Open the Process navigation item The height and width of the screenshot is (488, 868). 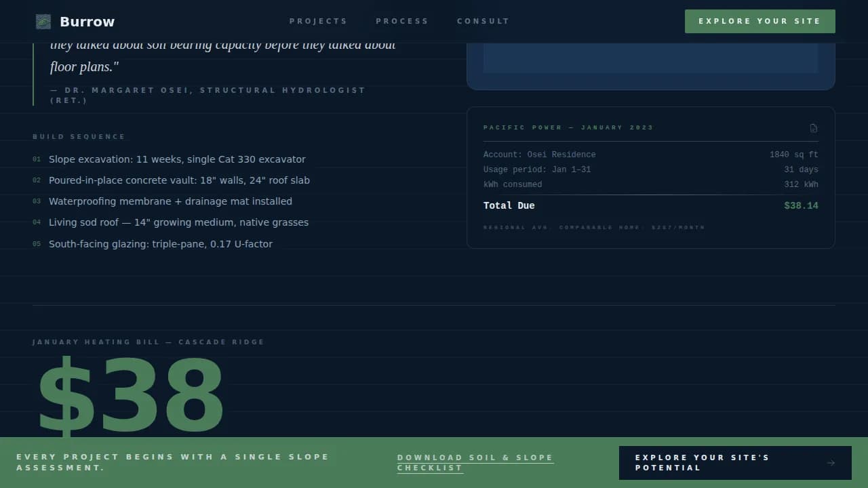pos(402,21)
